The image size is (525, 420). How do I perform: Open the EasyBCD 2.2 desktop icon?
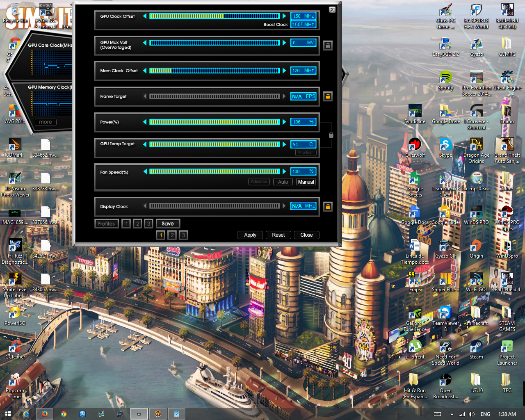pyautogui.click(x=445, y=46)
